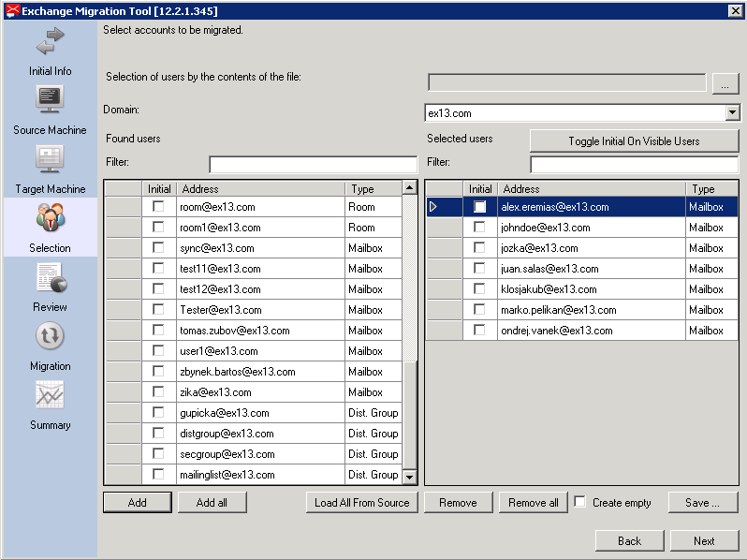Click the Exchange Migration Tool title bar icon
747x560 pixels.
pyautogui.click(x=13, y=10)
